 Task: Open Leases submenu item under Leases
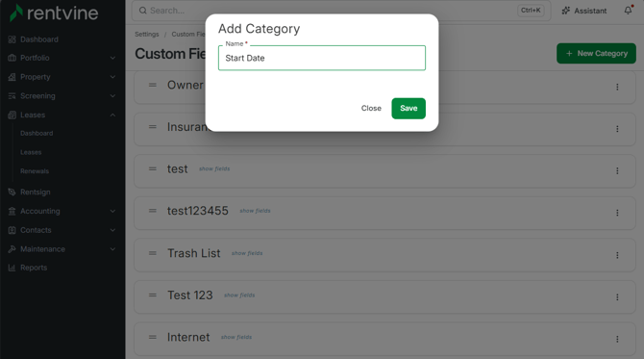point(31,152)
